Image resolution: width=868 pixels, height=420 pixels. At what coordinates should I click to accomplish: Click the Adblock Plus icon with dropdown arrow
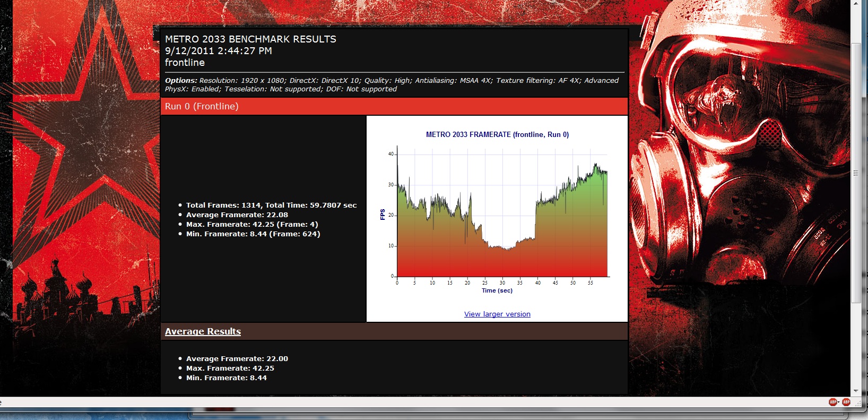coord(833,402)
